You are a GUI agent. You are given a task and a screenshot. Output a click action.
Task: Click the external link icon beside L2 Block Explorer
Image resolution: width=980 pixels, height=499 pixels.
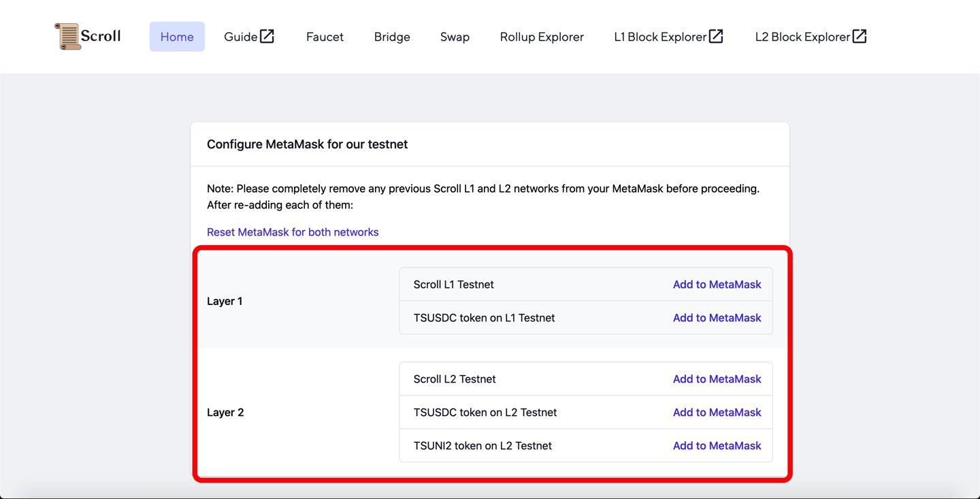pos(860,36)
